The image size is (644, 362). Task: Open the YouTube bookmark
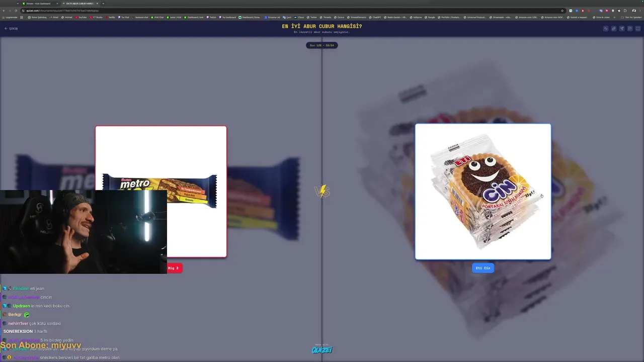(80, 17)
